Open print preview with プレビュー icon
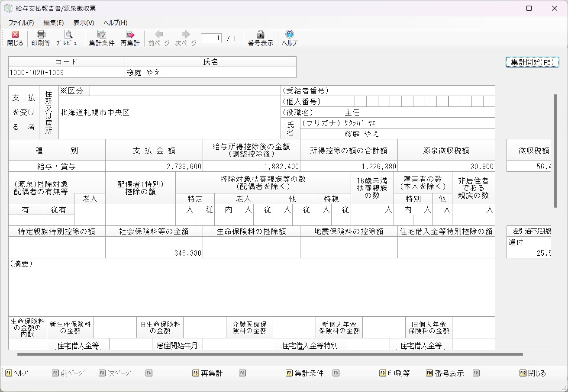The height and width of the screenshot is (392, 568). tap(68, 35)
